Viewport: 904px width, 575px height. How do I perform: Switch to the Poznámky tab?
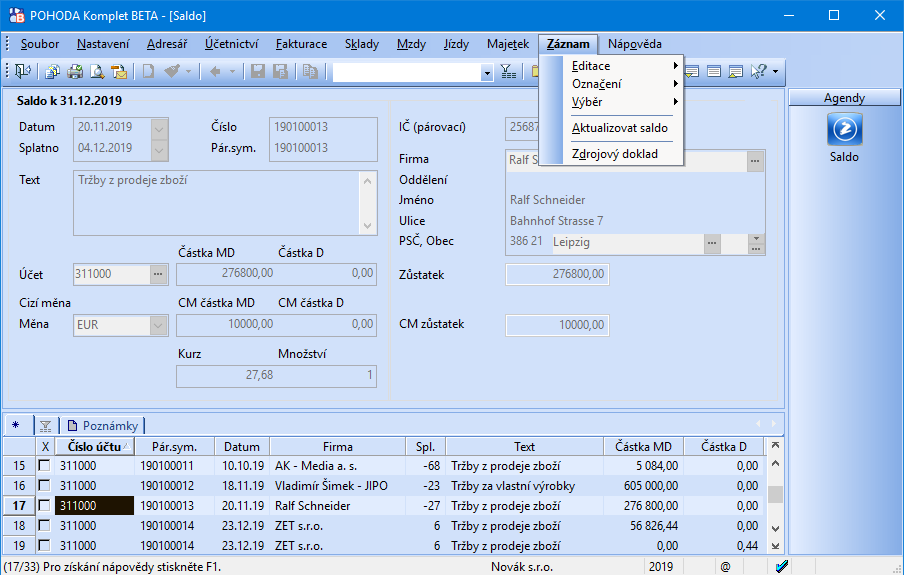tap(103, 426)
